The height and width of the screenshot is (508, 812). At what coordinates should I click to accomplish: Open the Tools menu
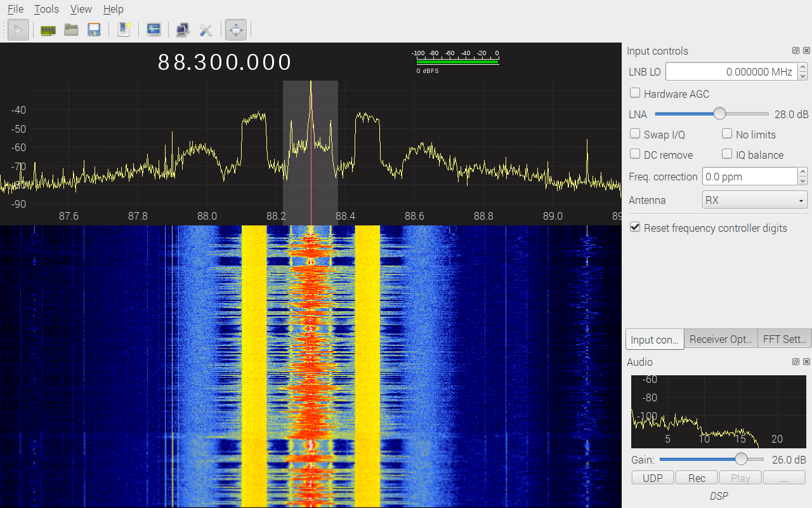46,9
